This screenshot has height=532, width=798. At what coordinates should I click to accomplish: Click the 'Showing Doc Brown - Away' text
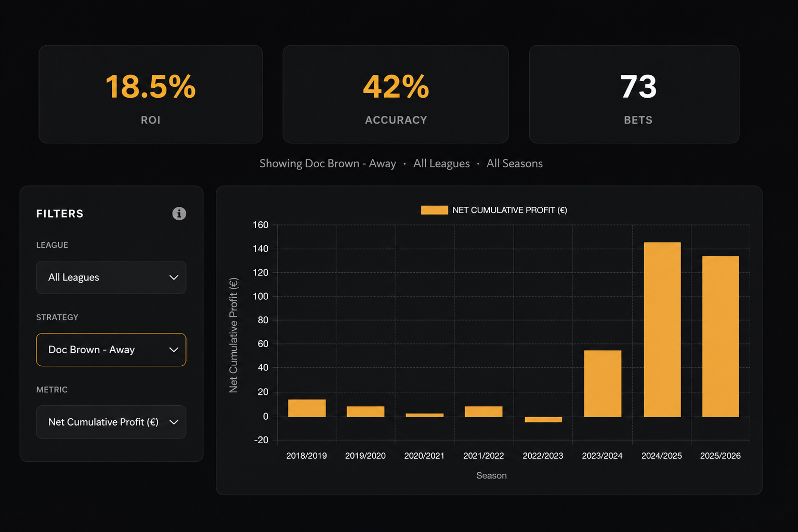tap(328, 164)
